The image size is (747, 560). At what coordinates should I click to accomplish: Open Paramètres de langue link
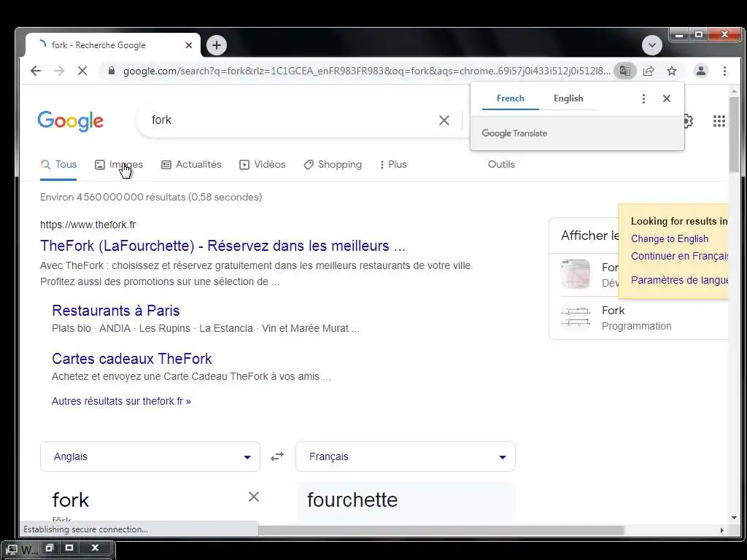679,280
